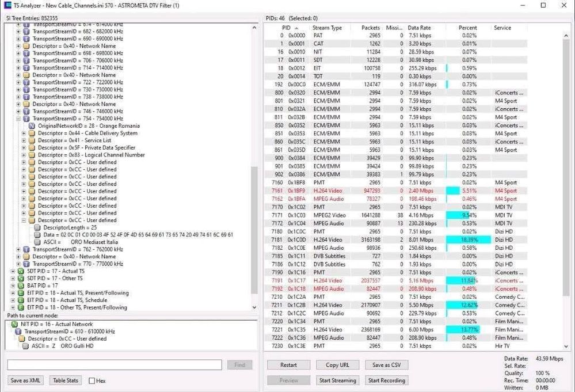Toggle the Hex checkbox
Image resolution: width=575 pixels, height=392 pixels.
[x=92, y=380]
